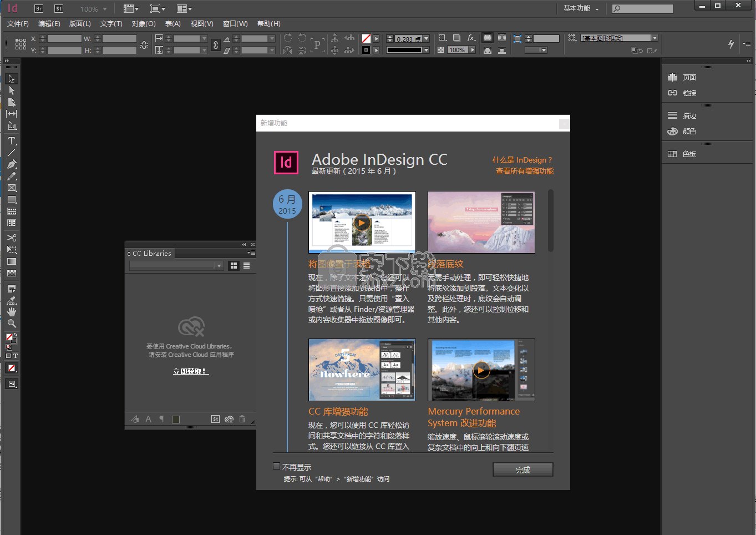Select the Line tool
The width and height of the screenshot is (756, 535).
tap(12, 153)
